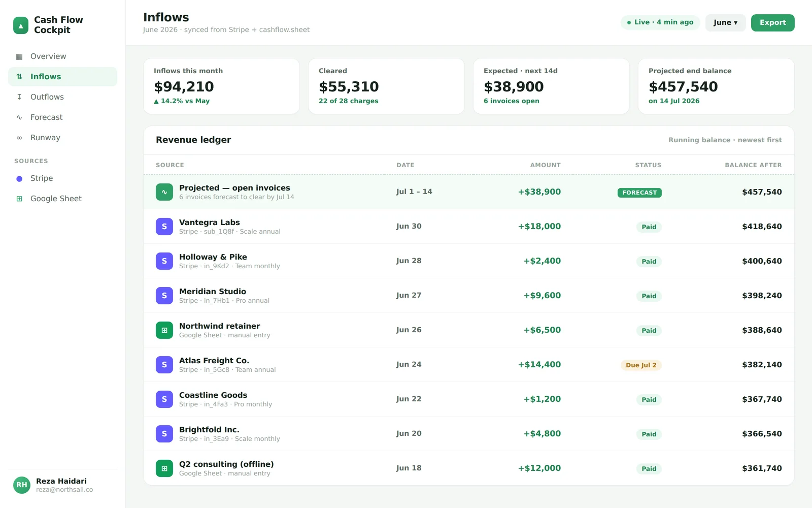The image size is (812, 508).
Task: Click Coastline Goods source name
Action: coord(213,395)
